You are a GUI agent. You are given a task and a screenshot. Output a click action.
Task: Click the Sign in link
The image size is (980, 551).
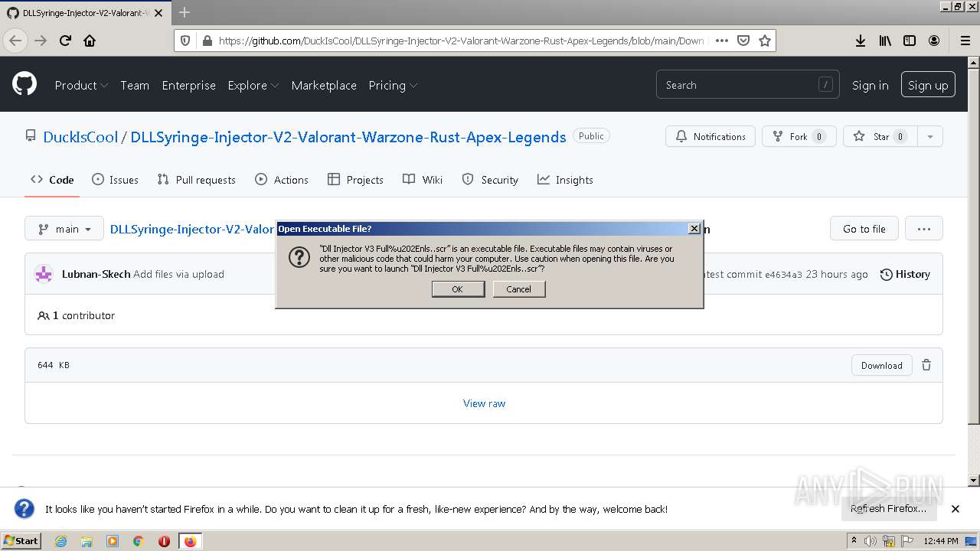pos(870,85)
